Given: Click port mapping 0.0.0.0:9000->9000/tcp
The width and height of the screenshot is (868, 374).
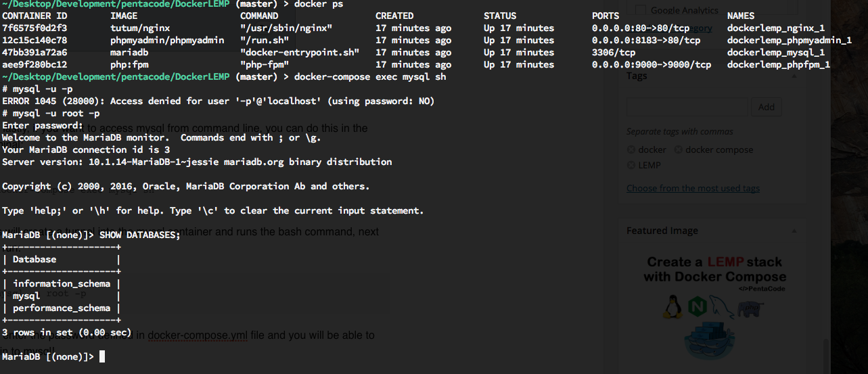Looking at the screenshot, I should [652, 65].
